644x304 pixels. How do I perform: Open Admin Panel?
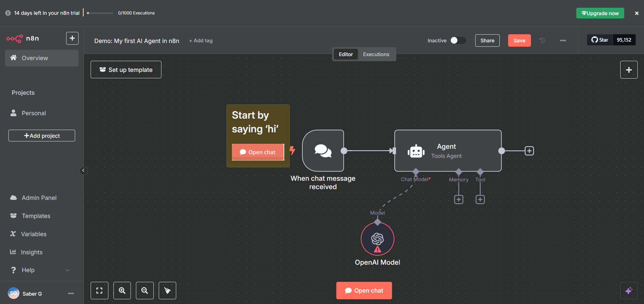coord(42,198)
